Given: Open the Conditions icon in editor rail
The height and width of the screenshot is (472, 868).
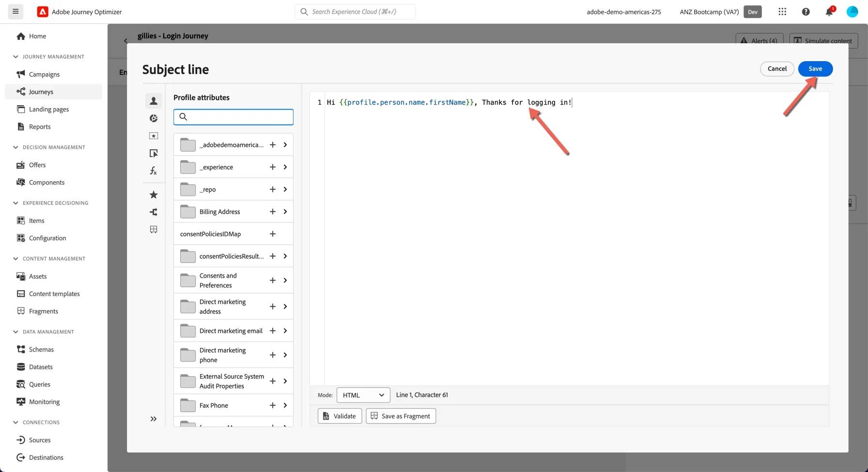Looking at the screenshot, I should 154,212.
